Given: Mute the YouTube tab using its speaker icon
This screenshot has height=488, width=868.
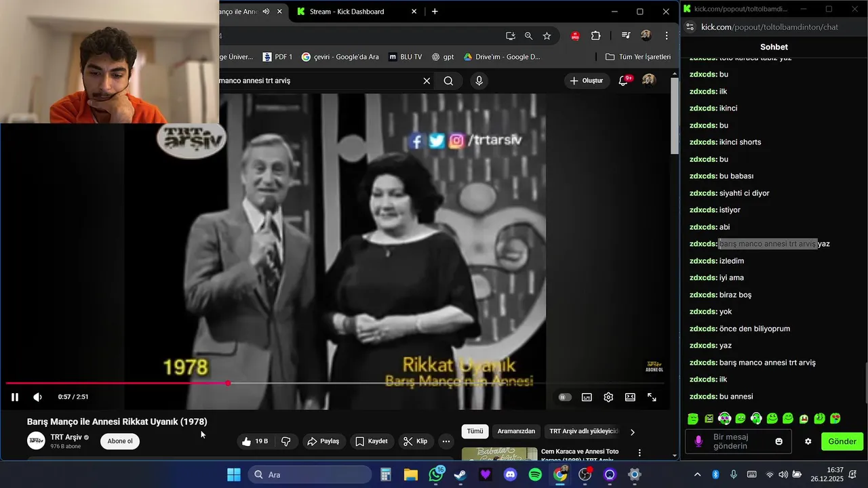Looking at the screenshot, I should tap(267, 12).
